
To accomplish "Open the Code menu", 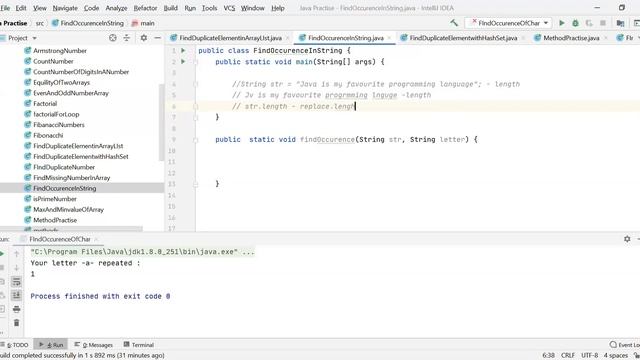I will coord(91,8).
